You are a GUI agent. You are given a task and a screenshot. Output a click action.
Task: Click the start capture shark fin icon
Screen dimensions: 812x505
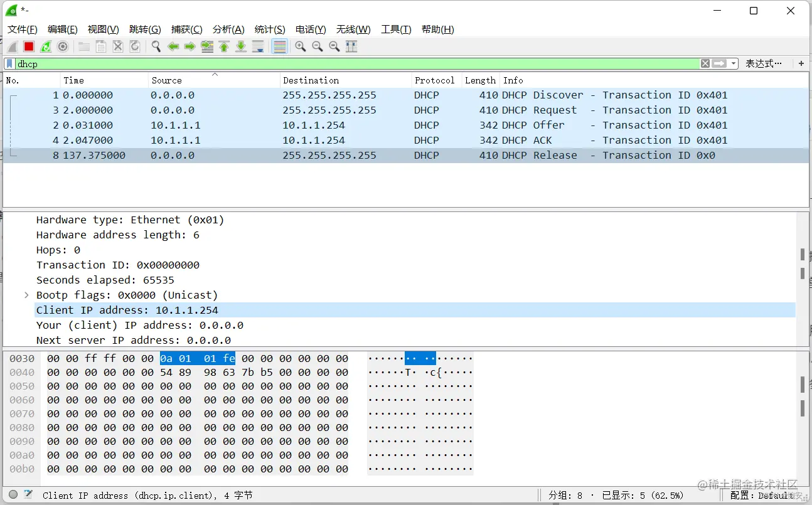pyautogui.click(x=12, y=46)
